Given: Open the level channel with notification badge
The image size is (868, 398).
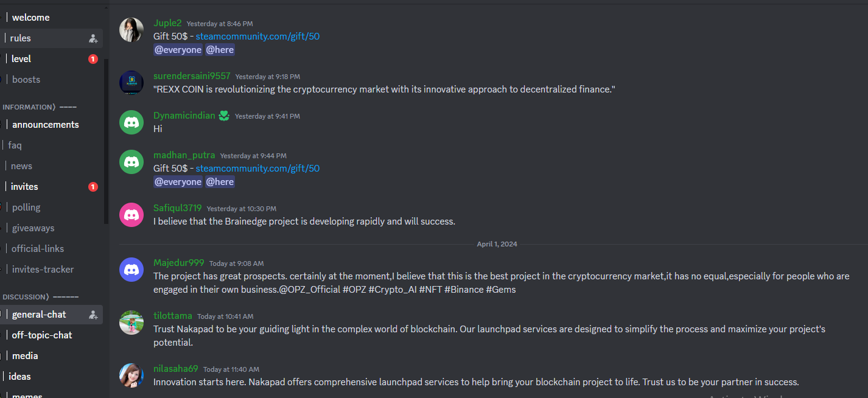Looking at the screenshot, I should [x=52, y=59].
